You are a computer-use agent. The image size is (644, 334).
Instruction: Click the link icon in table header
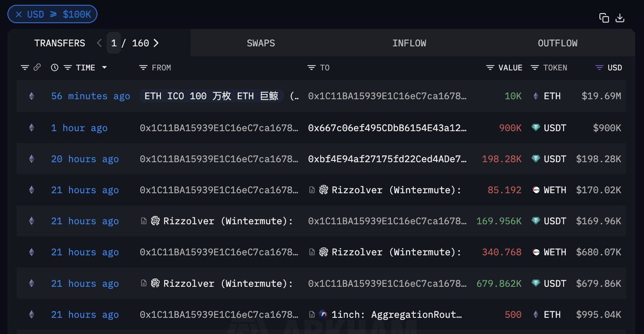coord(37,68)
